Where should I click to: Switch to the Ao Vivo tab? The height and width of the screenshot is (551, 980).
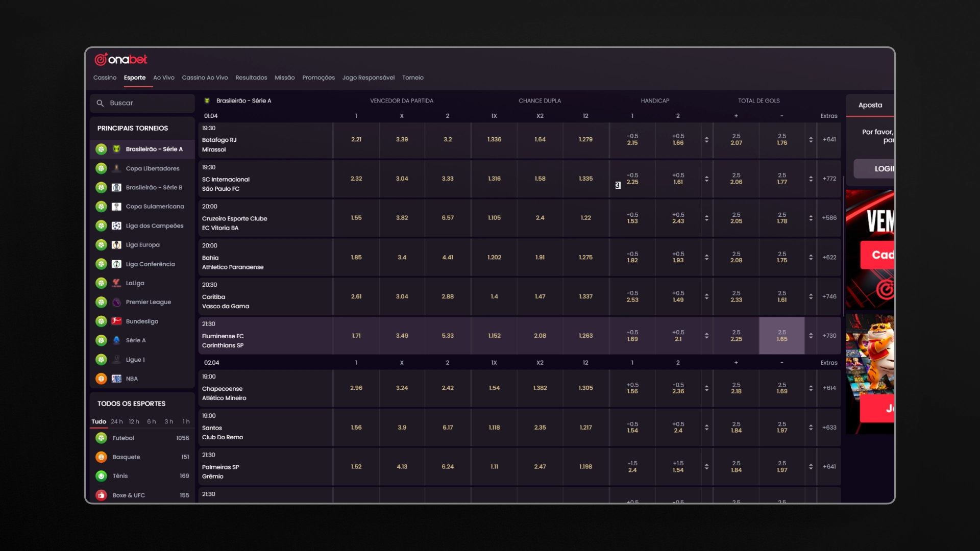pyautogui.click(x=164, y=78)
